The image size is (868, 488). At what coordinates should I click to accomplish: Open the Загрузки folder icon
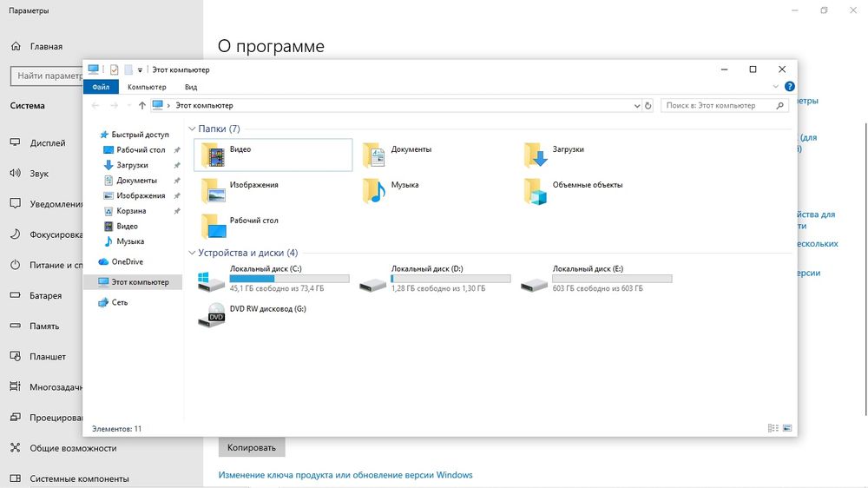536,155
